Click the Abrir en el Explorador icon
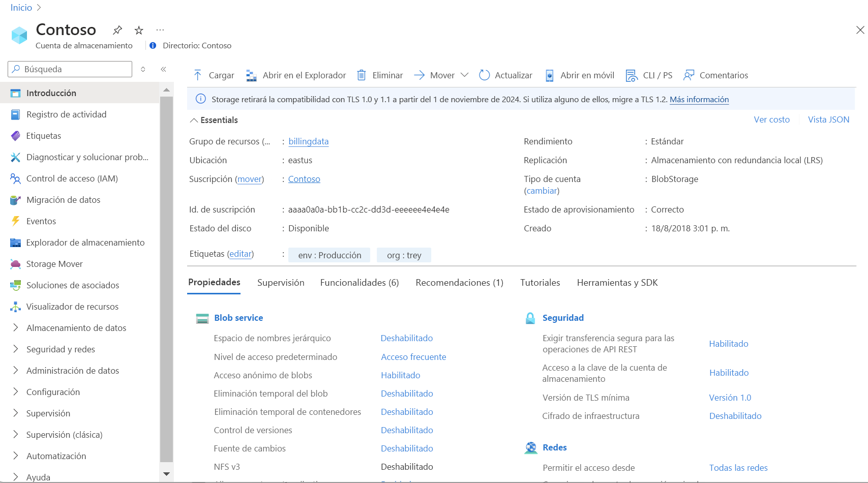Viewport: 868px width, 483px height. click(251, 75)
